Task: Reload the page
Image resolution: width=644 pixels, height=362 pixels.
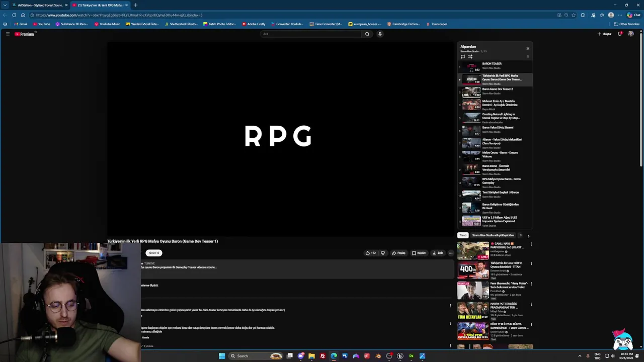Action: [14, 15]
